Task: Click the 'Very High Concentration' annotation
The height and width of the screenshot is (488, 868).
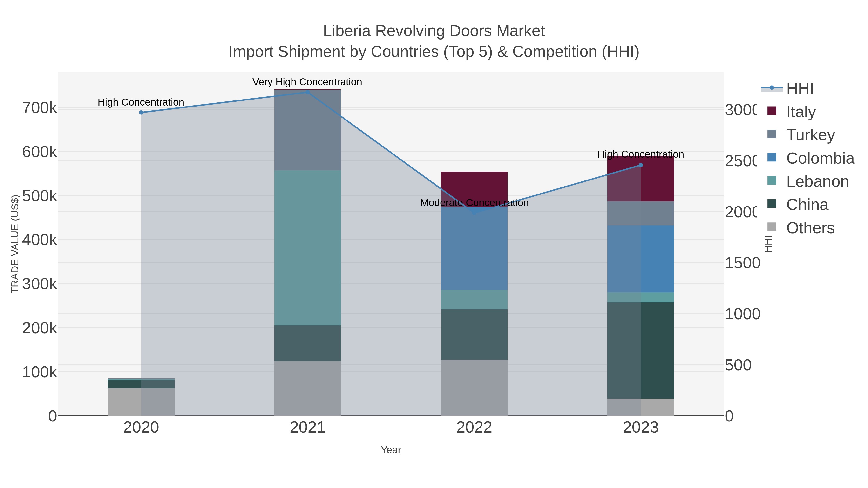Action: pyautogui.click(x=307, y=82)
